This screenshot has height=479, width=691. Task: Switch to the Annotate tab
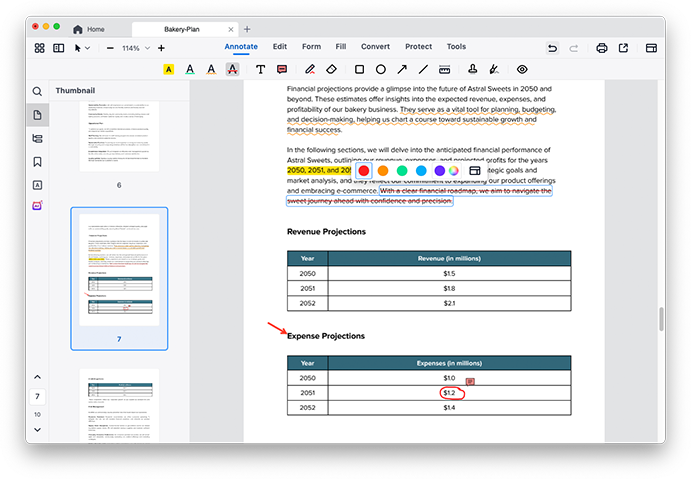pyautogui.click(x=241, y=47)
